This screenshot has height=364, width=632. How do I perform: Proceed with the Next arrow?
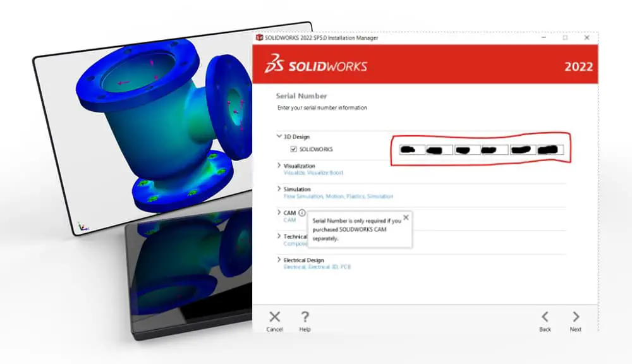coord(576,317)
